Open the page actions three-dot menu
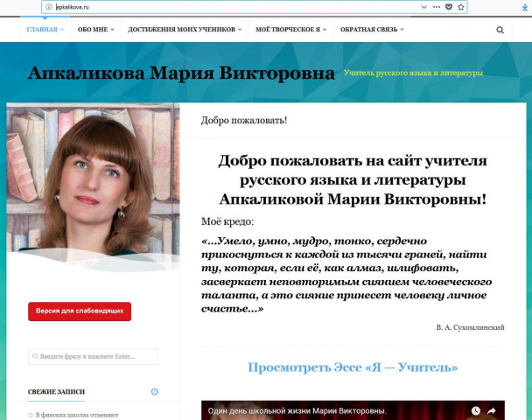This screenshot has height=420, width=532. click(437, 7)
